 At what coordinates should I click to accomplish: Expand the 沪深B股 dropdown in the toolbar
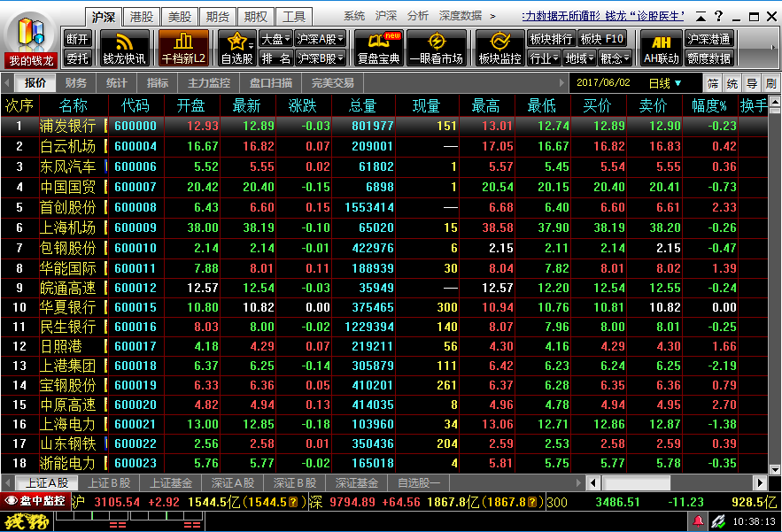[x=320, y=58]
